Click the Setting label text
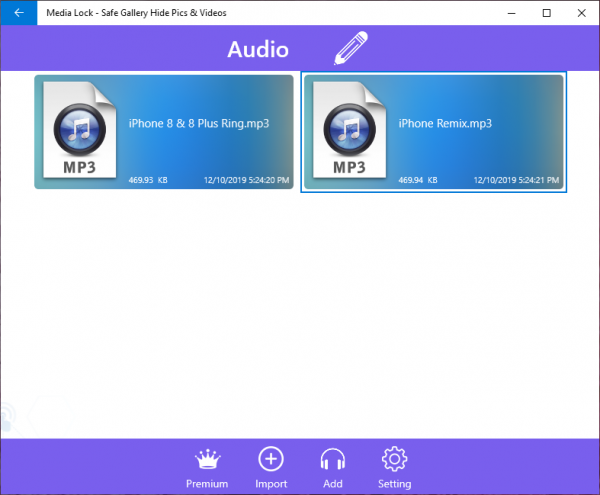This screenshot has height=495, width=600. click(x=395, y=484)
